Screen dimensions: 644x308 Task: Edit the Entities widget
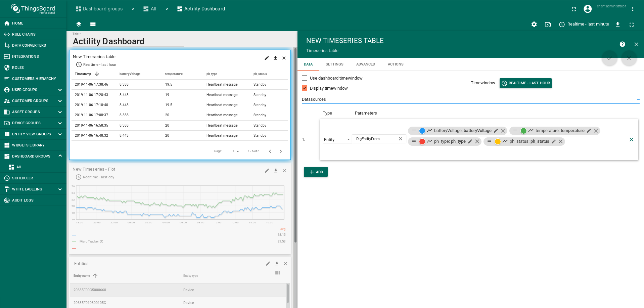(268, 264)
